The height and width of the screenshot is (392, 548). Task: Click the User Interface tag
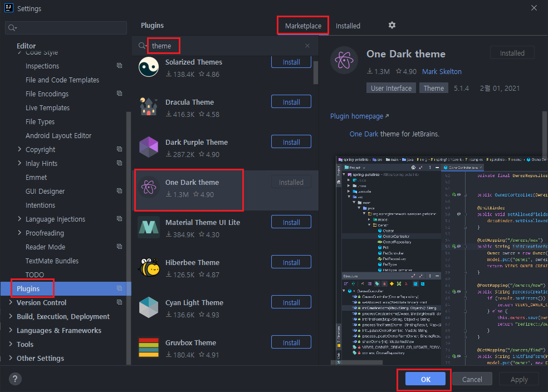click(391, 88)
